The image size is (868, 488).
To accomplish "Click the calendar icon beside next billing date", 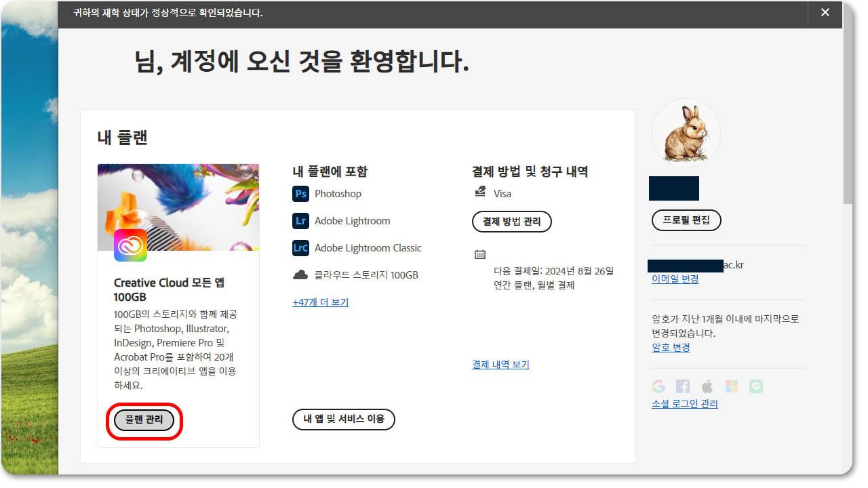I will click(x=480, y=255).
